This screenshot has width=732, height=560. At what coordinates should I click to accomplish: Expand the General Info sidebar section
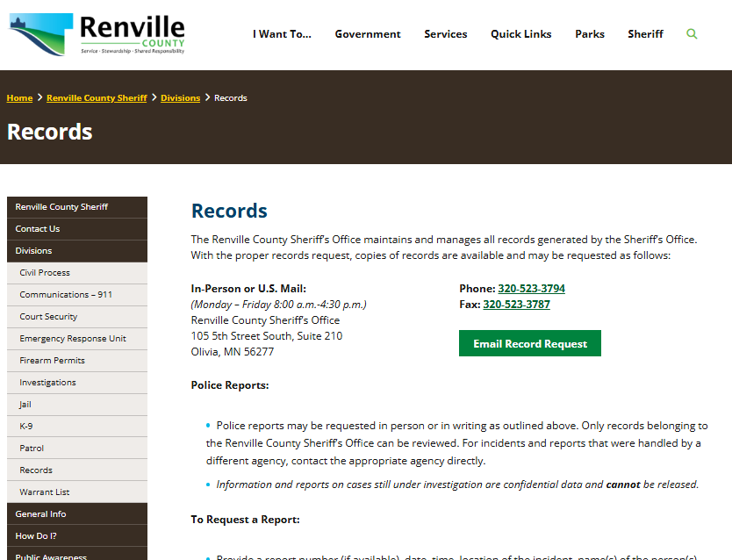[40, 514]
